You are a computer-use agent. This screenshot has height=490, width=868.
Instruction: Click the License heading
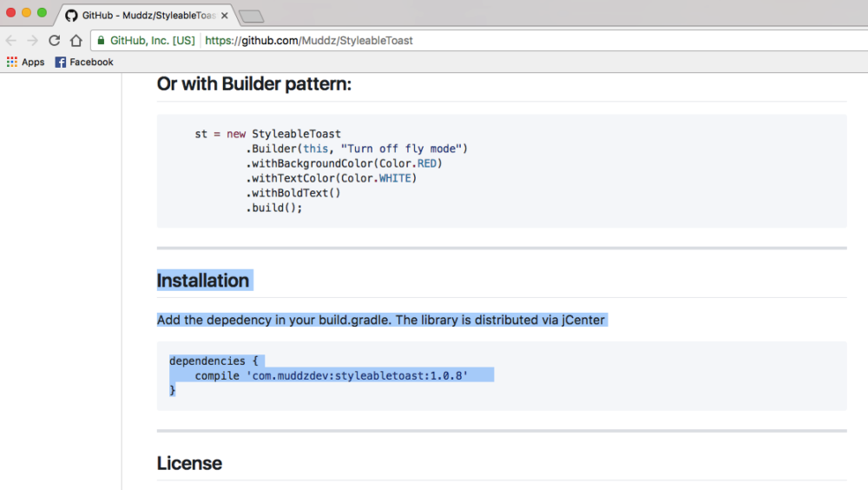[x=189, y=463]
